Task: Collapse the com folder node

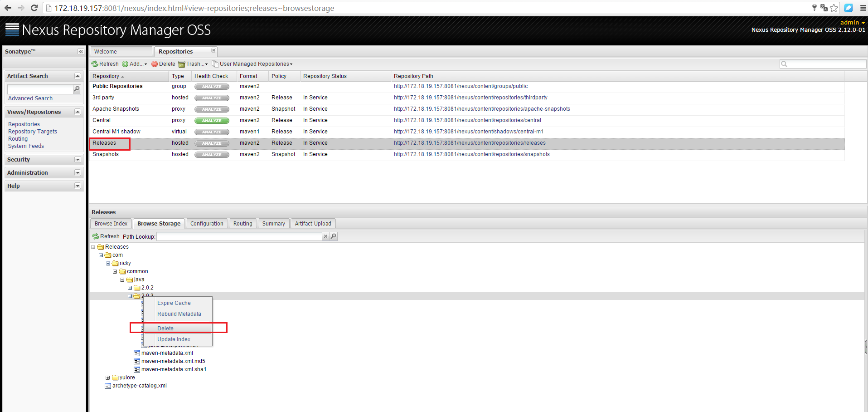Action: (x=101, y=255)
